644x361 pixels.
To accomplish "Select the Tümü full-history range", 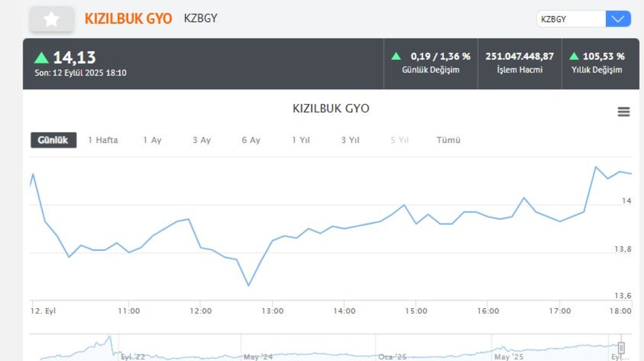I will tap(449, 140).
